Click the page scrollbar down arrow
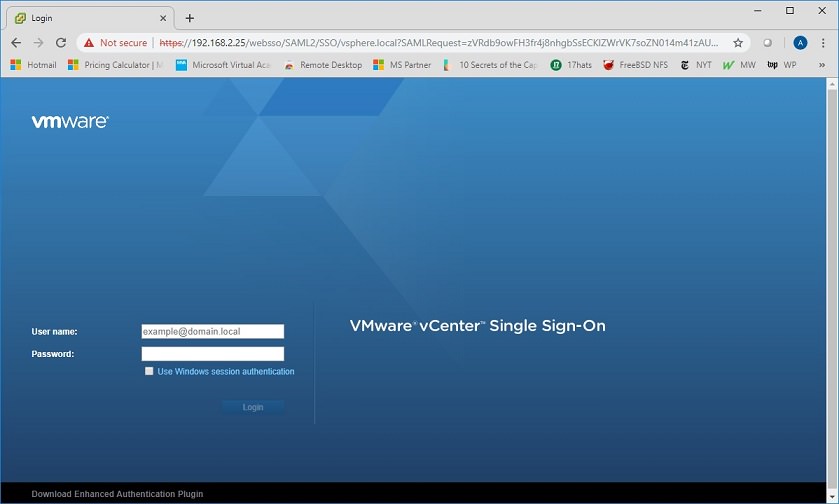The height and width of the screenshot is (504, 839). pos(832,498)
